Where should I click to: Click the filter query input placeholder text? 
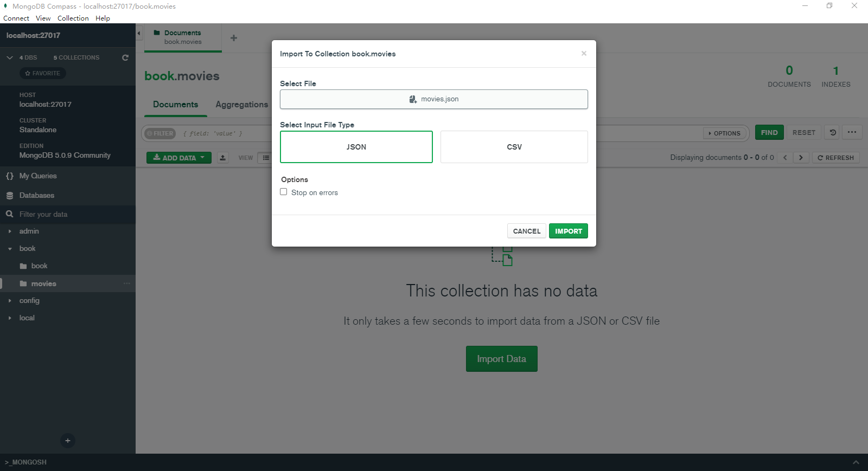tap(213, 133)
